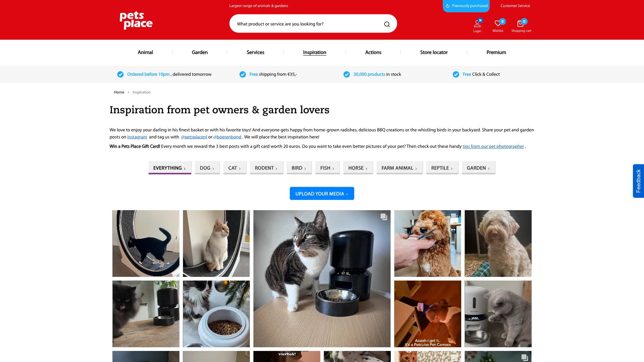Viewport: 644px width, 362px height.
Task: Select the EVERYTHING filter
Action: click(170, 168)
